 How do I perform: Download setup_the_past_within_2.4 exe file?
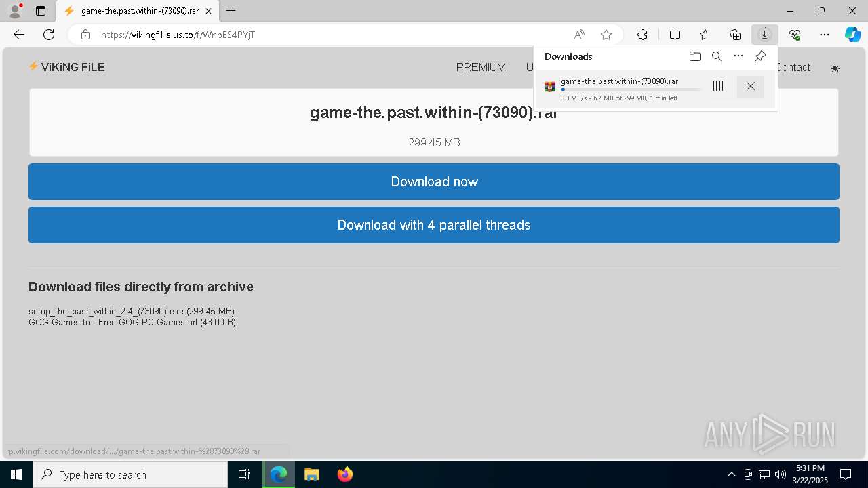click(132, 312)
